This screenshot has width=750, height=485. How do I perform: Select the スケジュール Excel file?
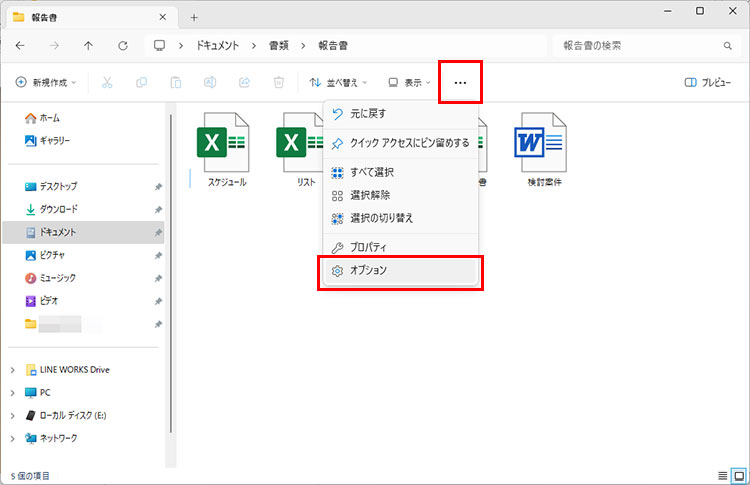(227, 149)
